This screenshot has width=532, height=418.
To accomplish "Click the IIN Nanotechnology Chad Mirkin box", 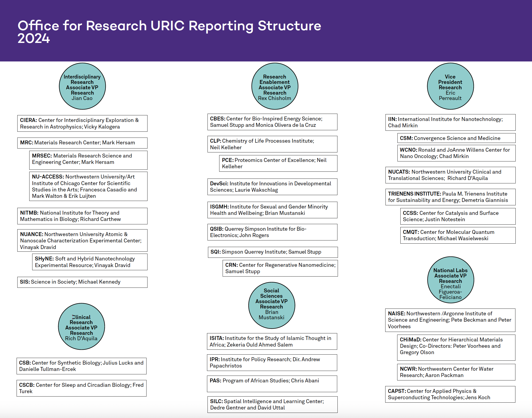I will [x=451, y=122].
